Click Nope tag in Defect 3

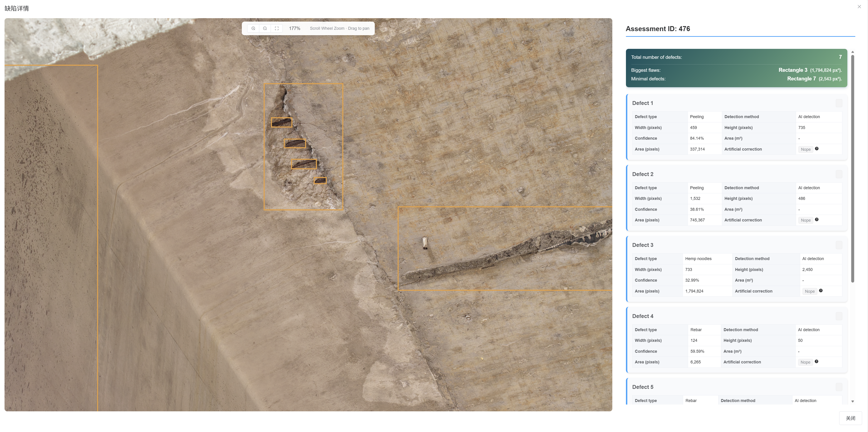coord(810,291)
